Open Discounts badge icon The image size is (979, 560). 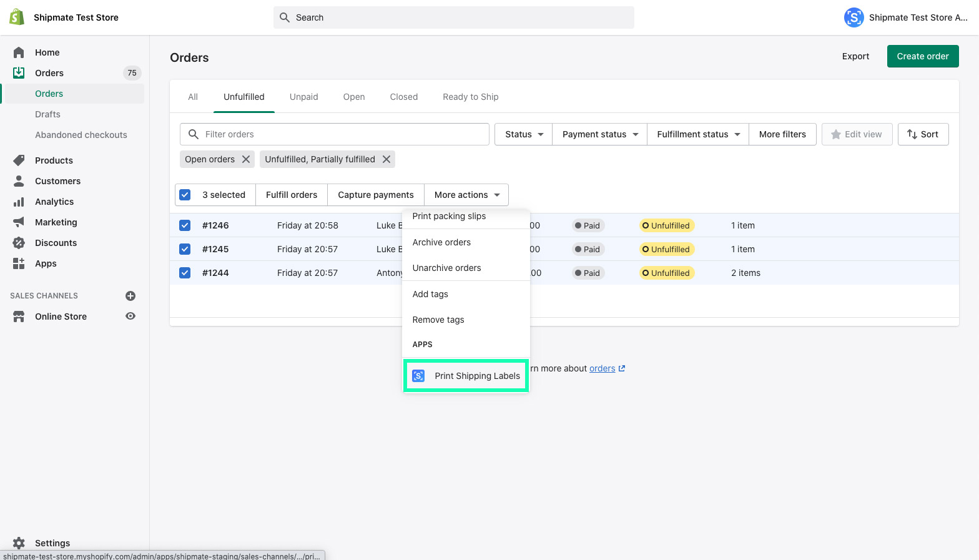point(19,243)
